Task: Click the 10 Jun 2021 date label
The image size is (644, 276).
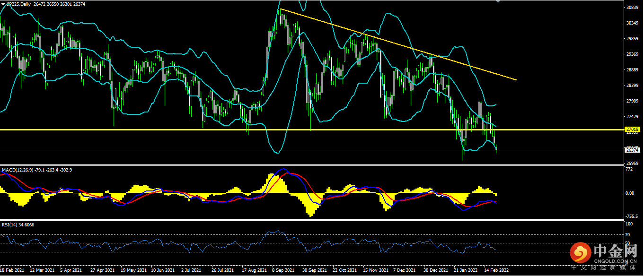Action: pos(163,271)
